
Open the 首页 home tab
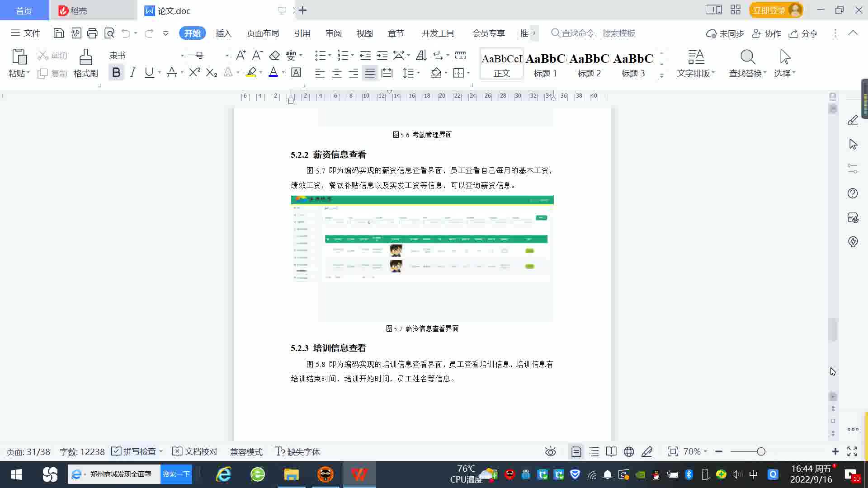24,10
